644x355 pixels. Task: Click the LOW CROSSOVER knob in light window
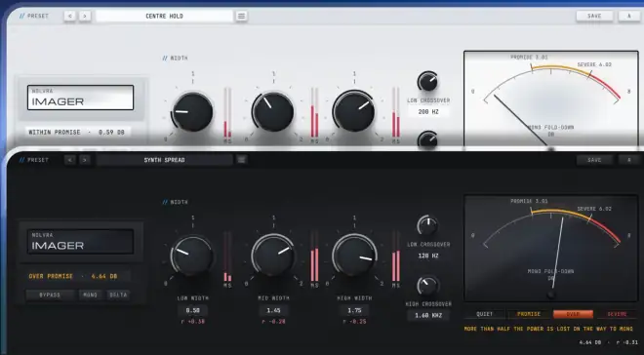pyautogui.click(x=428, y=81)
